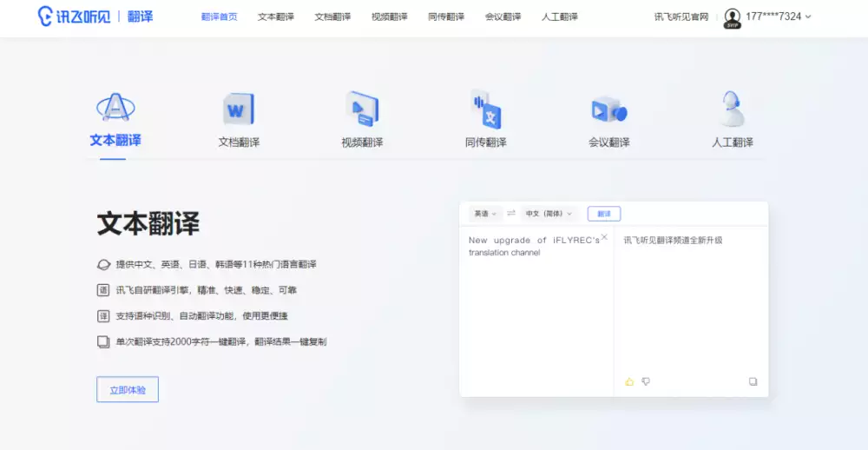Select the 文档翻译 Word document icon
This screenshot has width=868, height=450.
click(x=239, y=109)
